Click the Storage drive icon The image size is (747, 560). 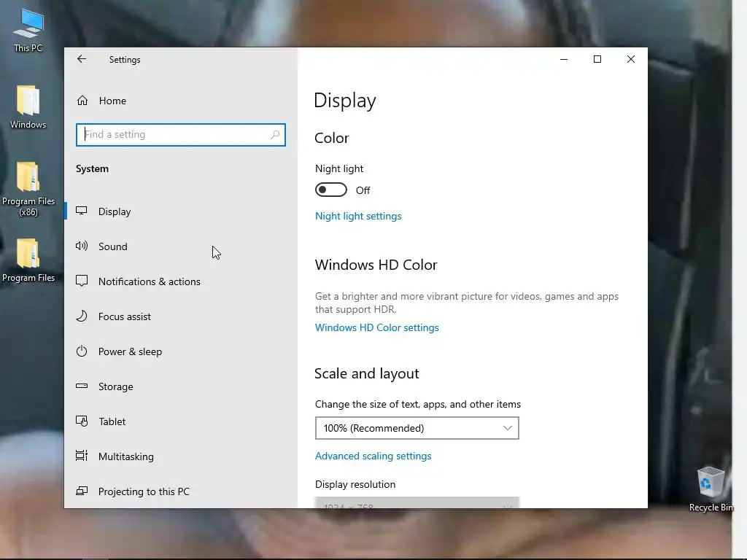point(82,386)
